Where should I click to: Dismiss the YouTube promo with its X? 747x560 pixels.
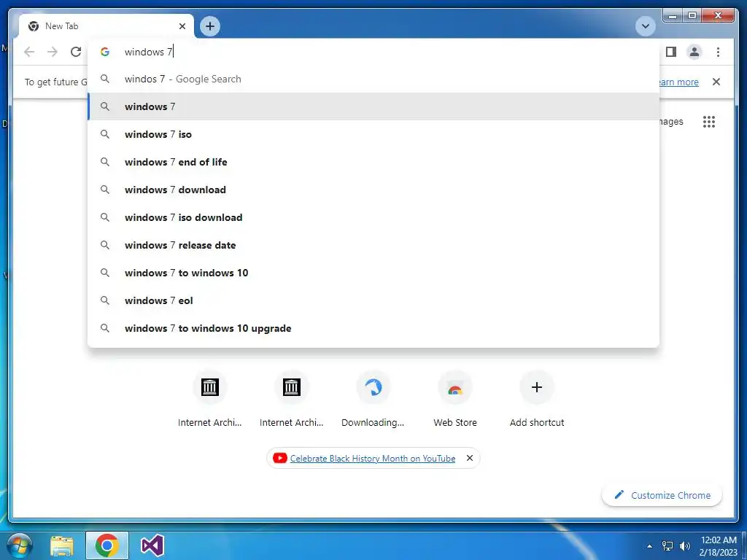point(470,458)
